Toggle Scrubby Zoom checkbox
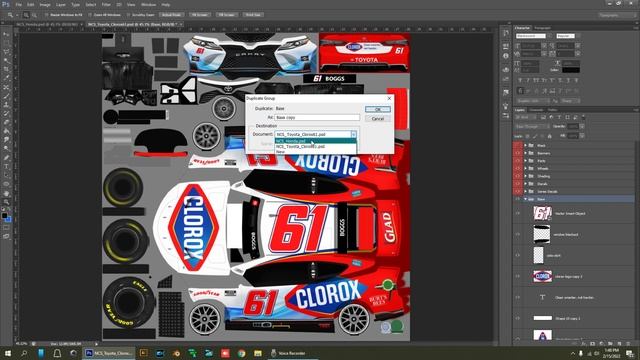640x360 pixels. (x=128, y=15)
